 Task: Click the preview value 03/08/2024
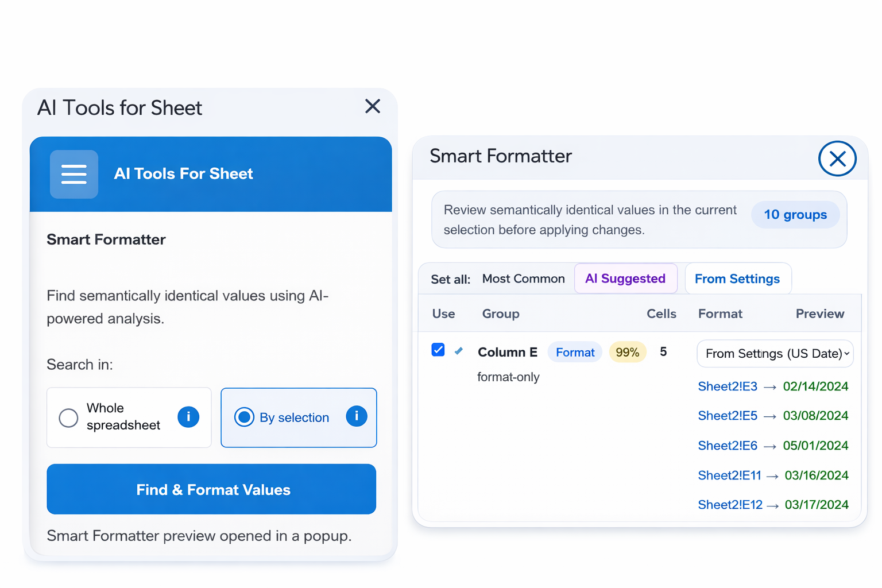click(x=815, y=416)
